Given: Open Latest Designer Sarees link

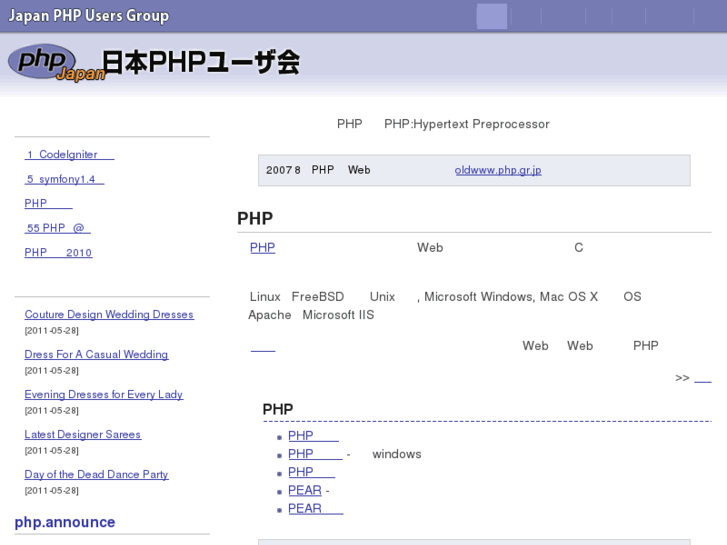Looking at the screenshot, I should point(83,435).
